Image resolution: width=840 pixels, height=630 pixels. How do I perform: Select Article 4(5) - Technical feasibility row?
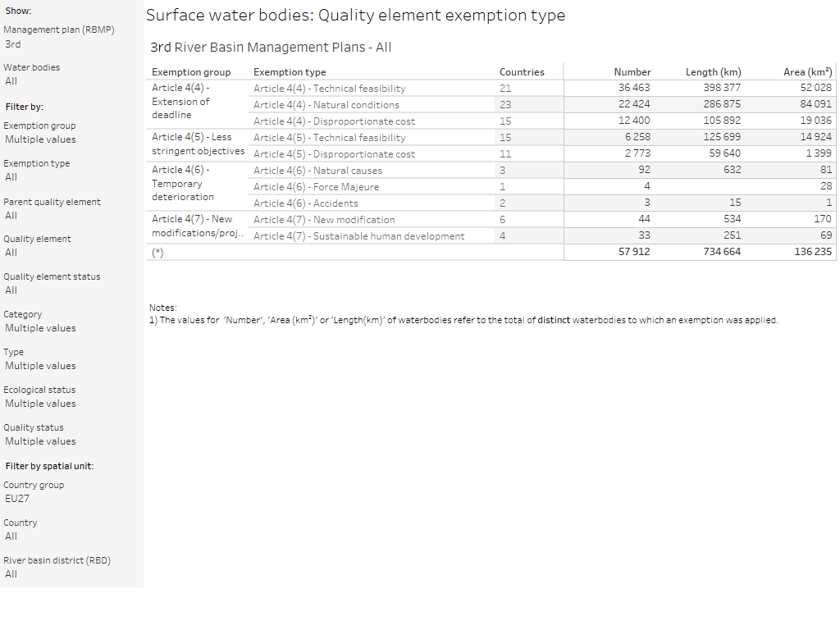[330, 138]
